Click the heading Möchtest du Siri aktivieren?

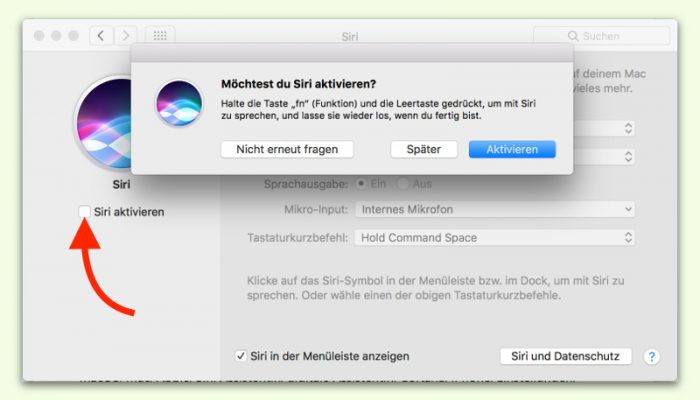click(299, 84)
